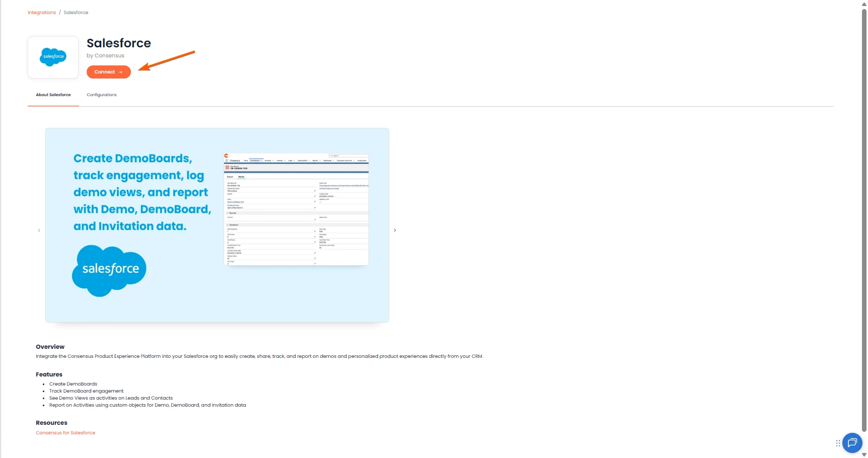This screenshot has width=868, height=458.
Task: Go to previous carousel slide
Action: coord(39,231)
